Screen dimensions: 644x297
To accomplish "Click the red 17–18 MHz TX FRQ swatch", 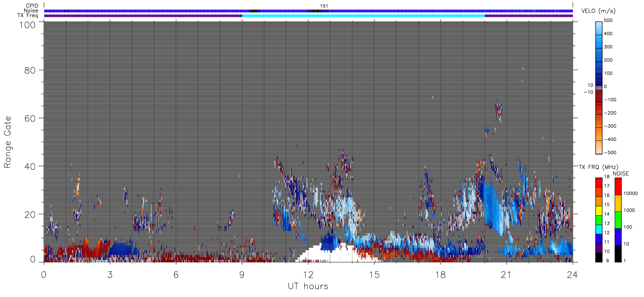I will coord(598,182).
